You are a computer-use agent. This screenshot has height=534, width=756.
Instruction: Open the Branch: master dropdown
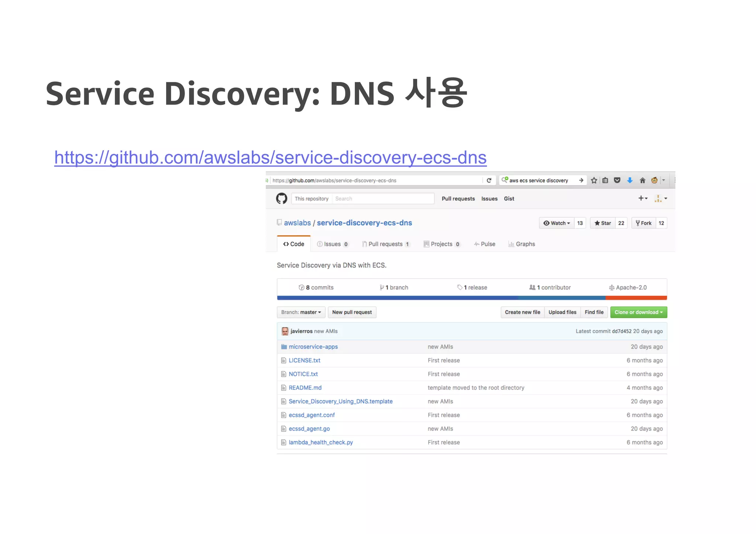pos(301,312)
